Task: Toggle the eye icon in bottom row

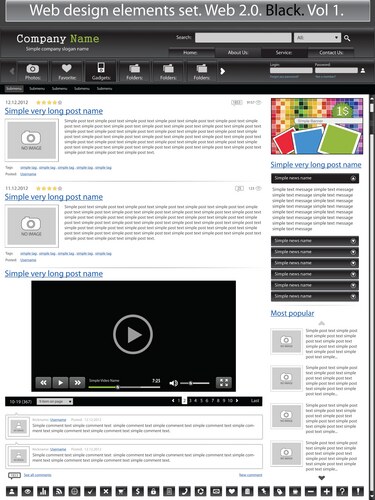Action: point(27,491)
